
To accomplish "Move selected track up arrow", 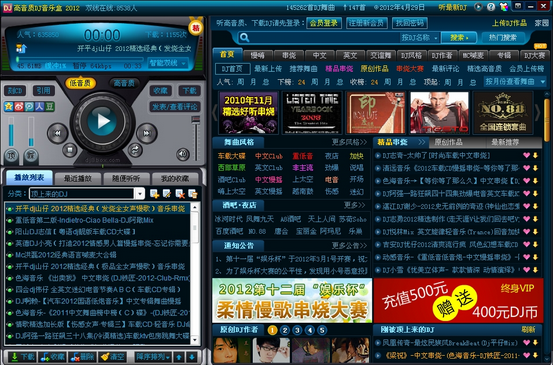I will [x=179, y=357].
